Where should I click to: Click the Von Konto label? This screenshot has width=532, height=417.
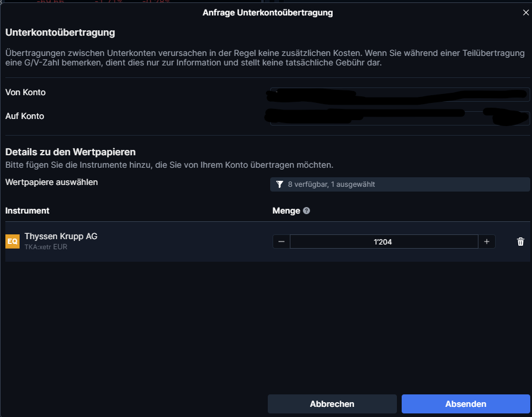[26, 92]
